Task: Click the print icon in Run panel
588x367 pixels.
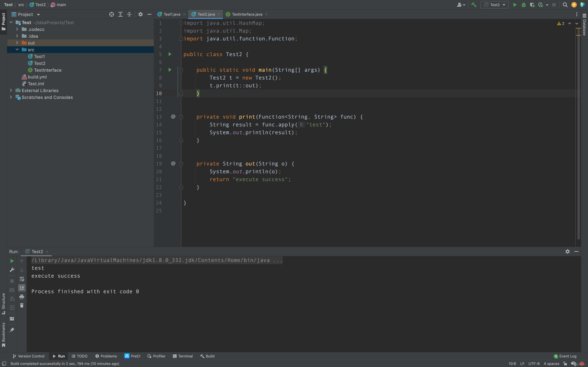Action: (x=22, y=297)
